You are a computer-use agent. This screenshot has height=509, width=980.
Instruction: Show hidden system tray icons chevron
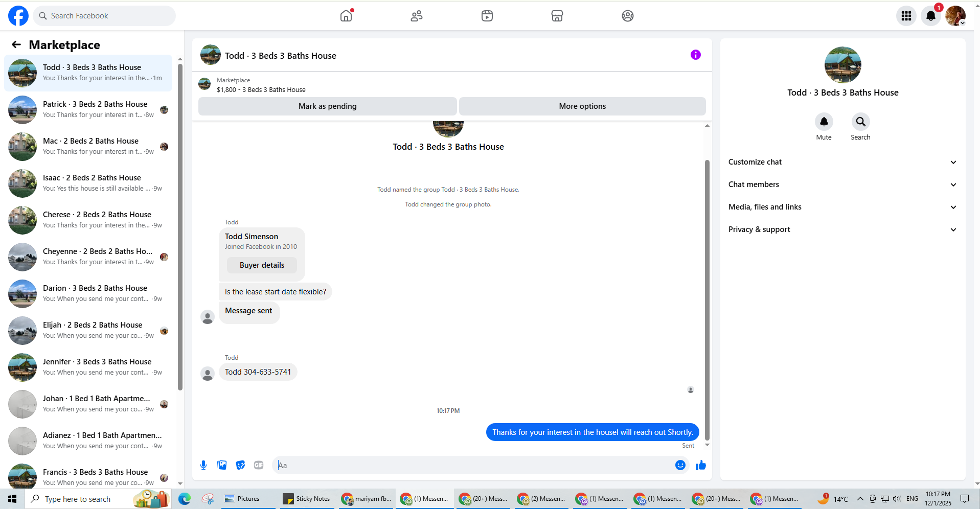pos(860,499)
